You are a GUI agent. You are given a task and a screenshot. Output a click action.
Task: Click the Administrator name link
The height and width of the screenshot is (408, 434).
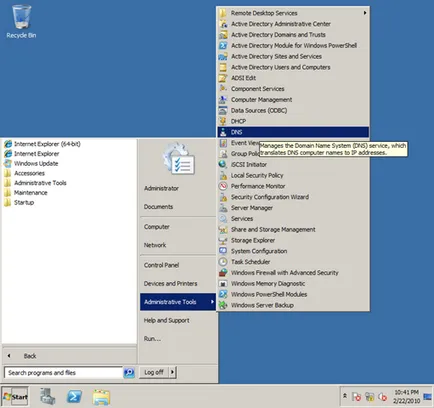[x=161, y=188]
